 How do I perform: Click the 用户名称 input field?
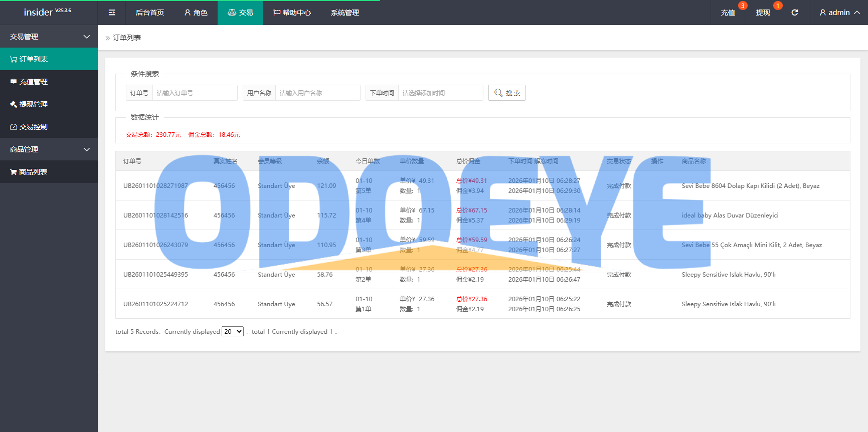317,93
